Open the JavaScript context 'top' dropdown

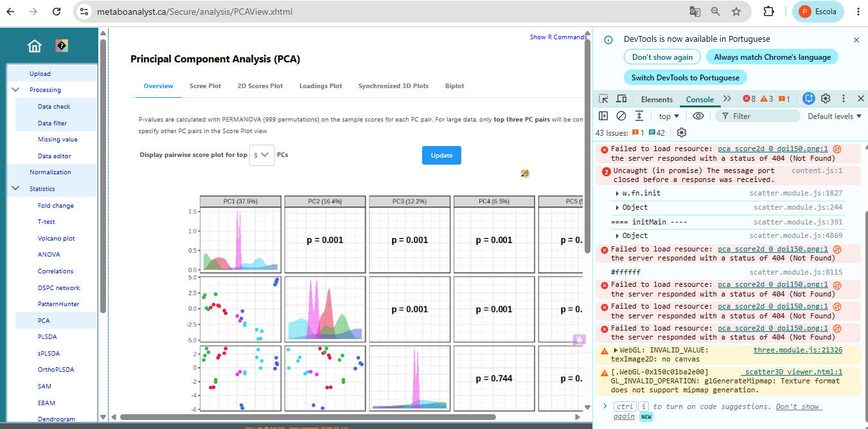coord(669,116)
